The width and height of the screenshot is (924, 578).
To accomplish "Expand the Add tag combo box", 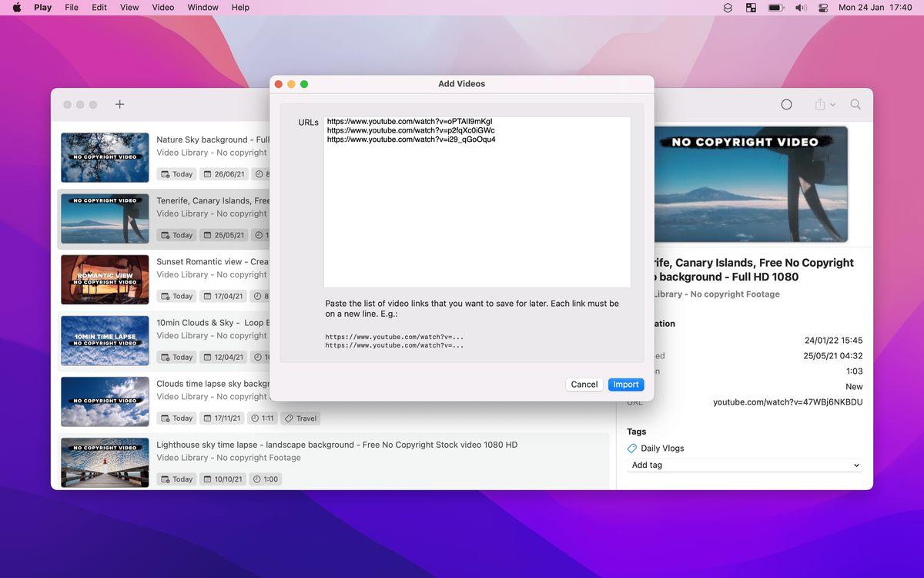I will [x=856, y=465].
